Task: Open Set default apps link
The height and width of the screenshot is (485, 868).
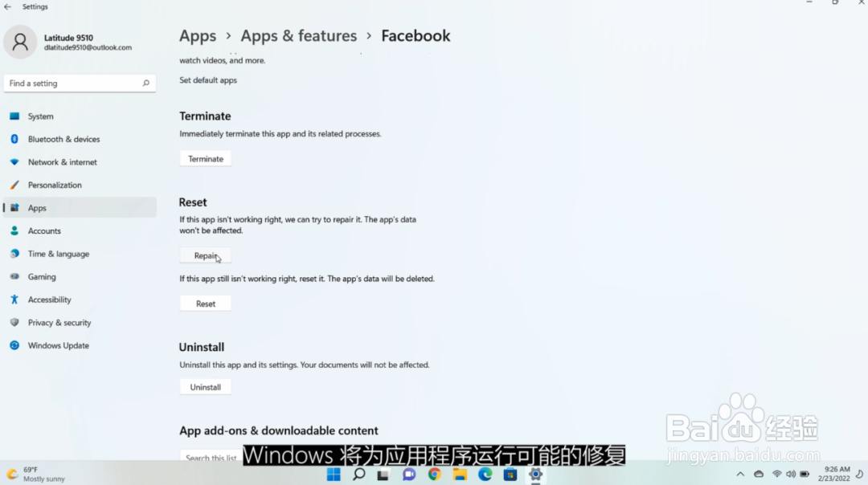Action: point(208,80)
